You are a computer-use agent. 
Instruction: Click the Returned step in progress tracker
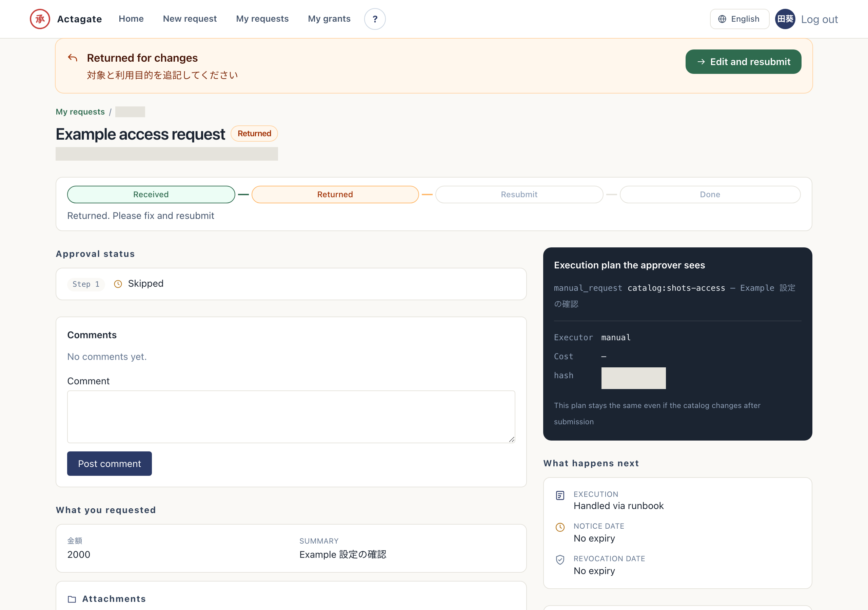335,194
